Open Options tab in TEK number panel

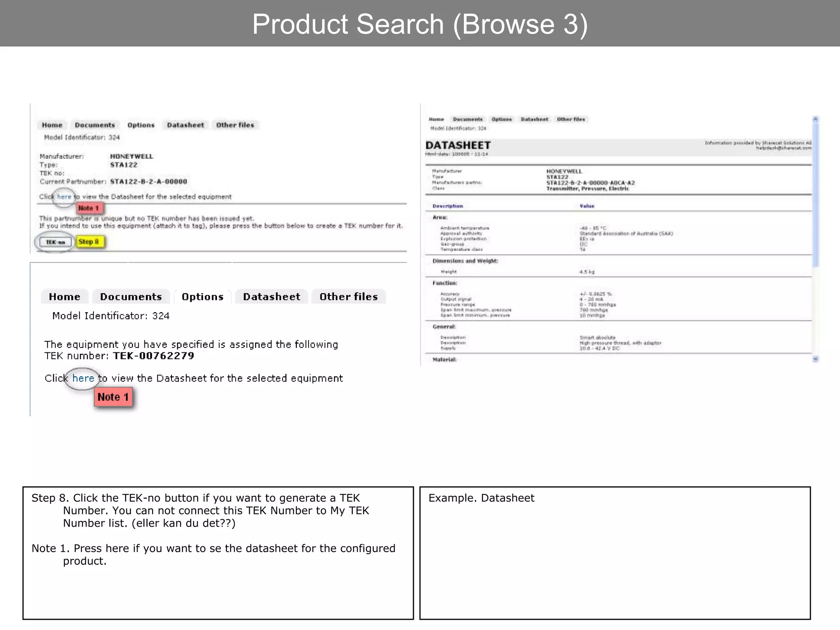pos(203,297)
